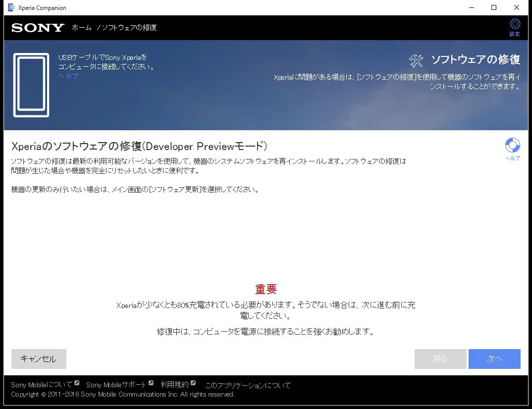Click external link icon beside Sony Mobileについて
This screenshot has width=532, height=409.
pos(77,383)
